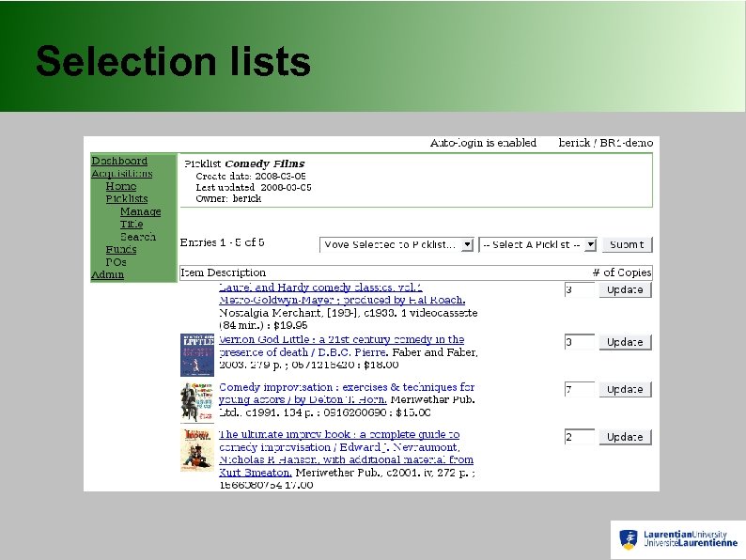The width and height of the screenshot is (746, 560).
Task: Click the '# of Copies' column header
Action: 622,272
